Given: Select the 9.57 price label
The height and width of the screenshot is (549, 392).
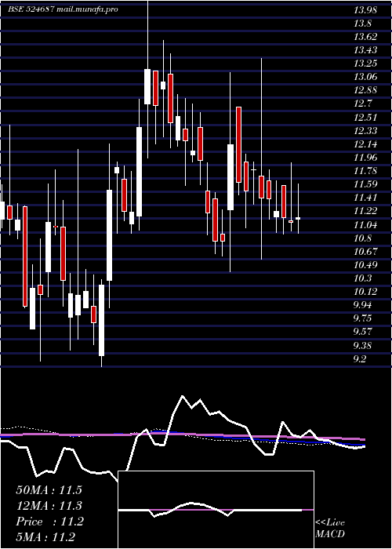Looking at the screenshot, I should tap(362, 331).
